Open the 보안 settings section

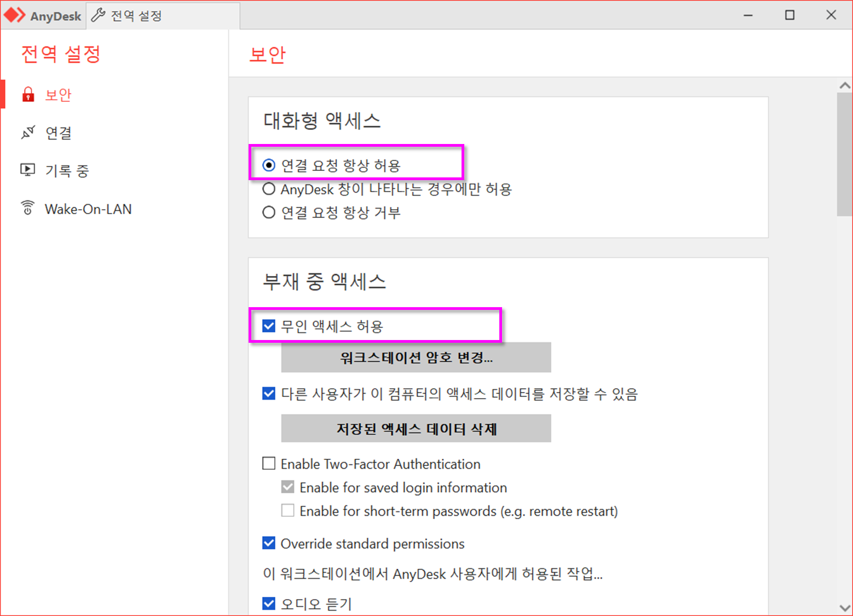[x=114, y=95]
